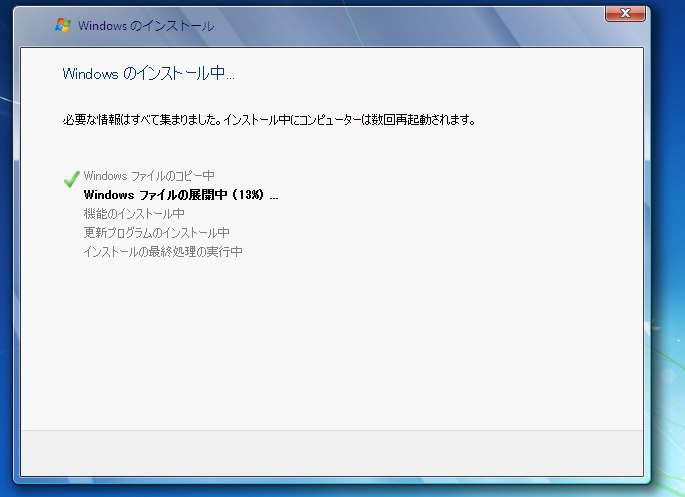Click the heading 'Windows のインストール中...'
Viewport: 685px width, 497px height.
pyautogui.click(x=149, y=73)
